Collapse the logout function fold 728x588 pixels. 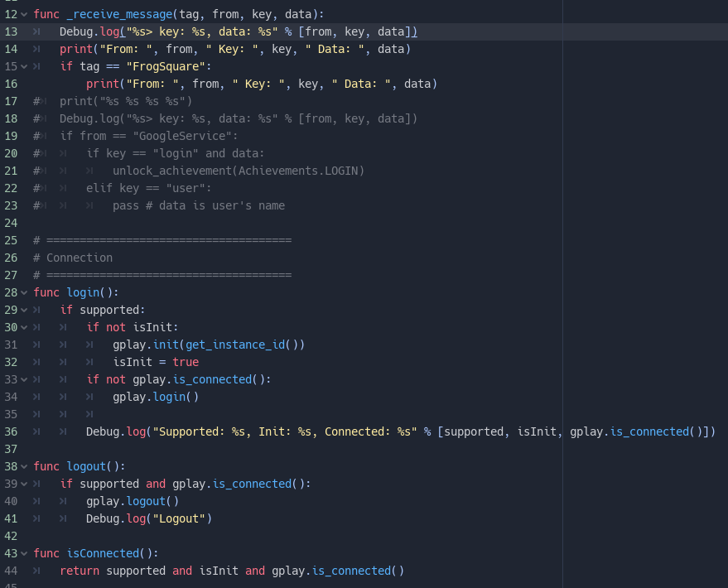[23, 466]
